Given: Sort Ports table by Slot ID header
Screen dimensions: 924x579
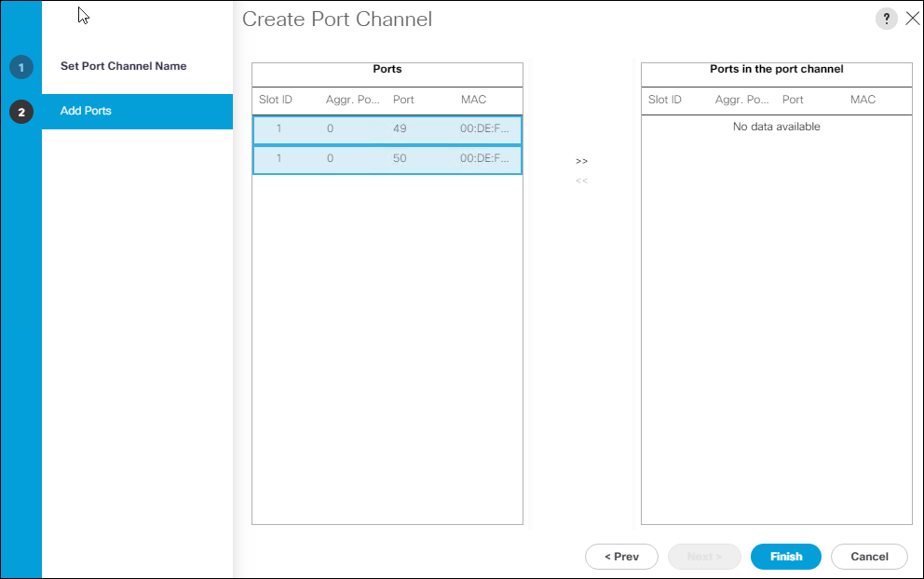Looking at the screenshot, I should click(x=275, y=100).
